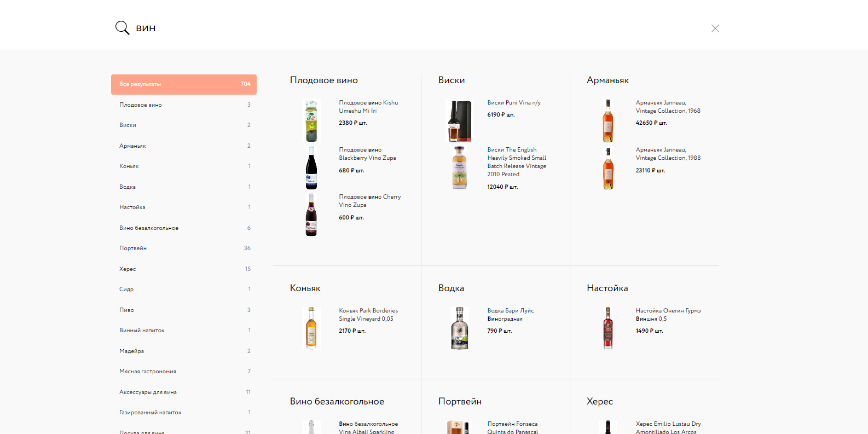Open the 'Портвейн' section heading
This screenshot has height=434, width=868.
(x=460, y=402)
